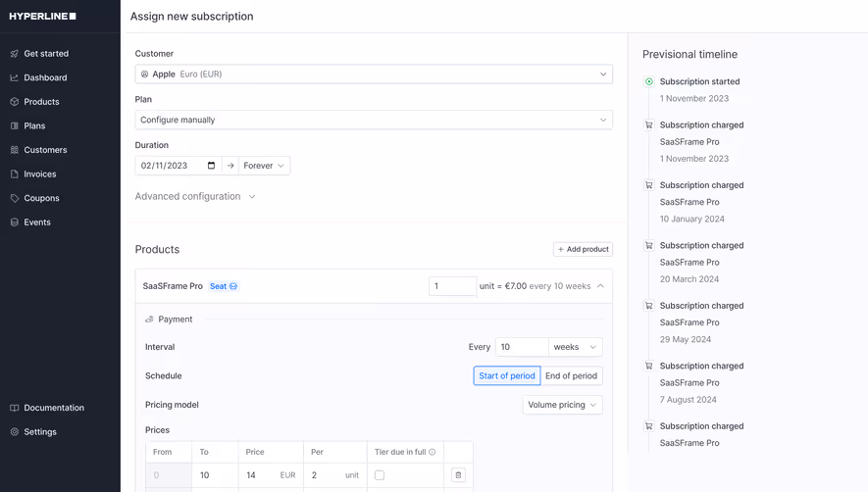Click the 29 May 2024 date text
The image size is (868, 492).
686,340
